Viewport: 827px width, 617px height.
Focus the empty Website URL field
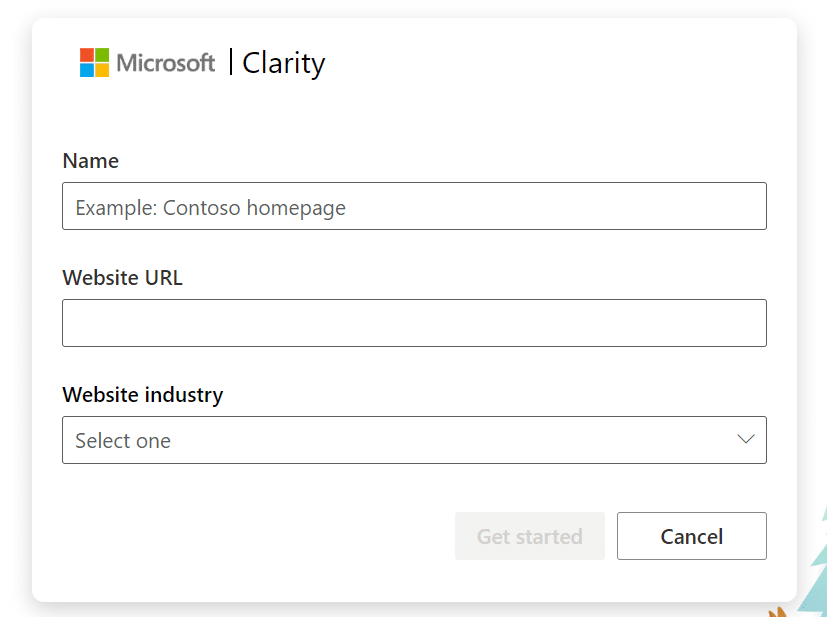[x=415, y=323]
